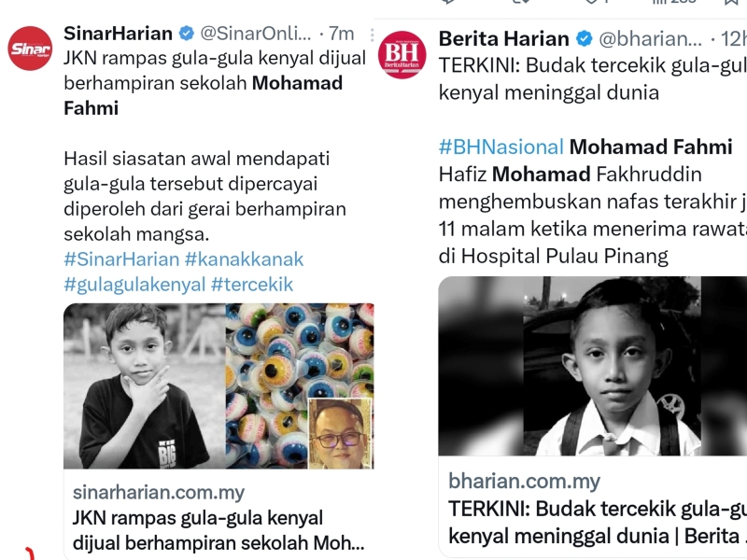Open the SinarHarian account name
The width and height of the screenshot is (747, 560).
(x=119, y=34)
